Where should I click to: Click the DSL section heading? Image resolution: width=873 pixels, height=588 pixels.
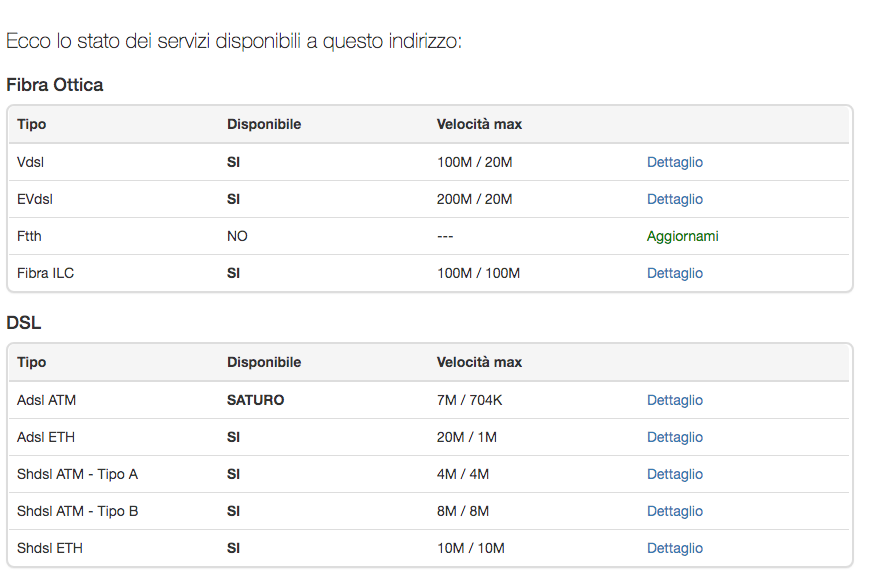24,323
